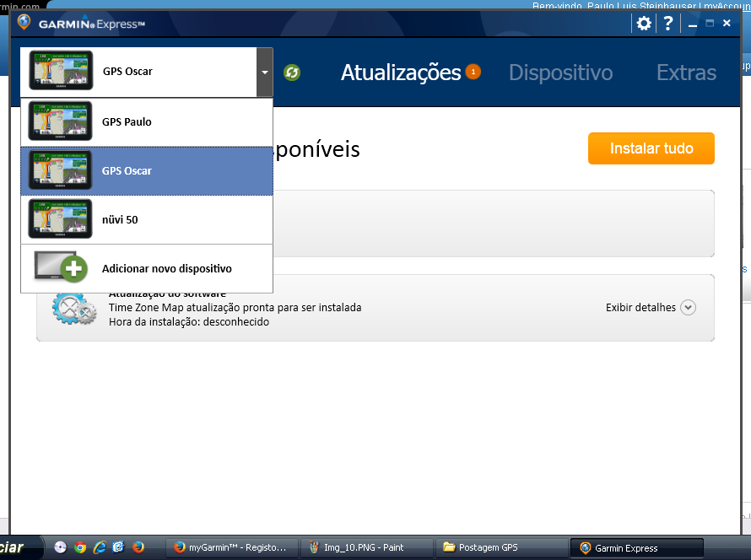Click Hora da instalação: desconhecido text
This screenshot has width=751, height=560.
[189, 321]
